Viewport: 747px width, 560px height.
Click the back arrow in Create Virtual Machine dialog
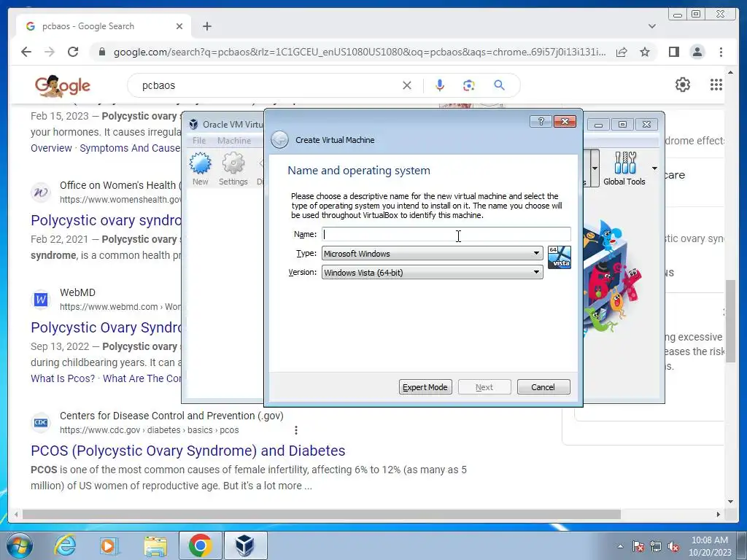(279, 140)
